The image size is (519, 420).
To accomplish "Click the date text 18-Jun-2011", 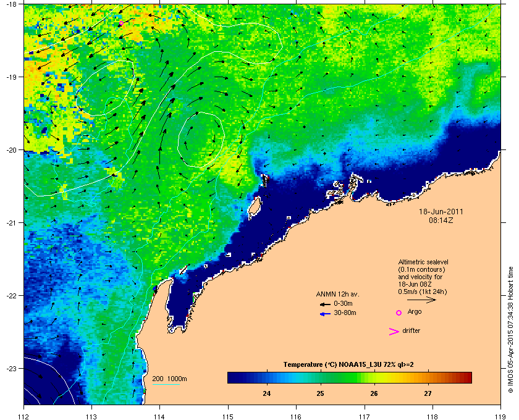I will [x=441, y=211].
